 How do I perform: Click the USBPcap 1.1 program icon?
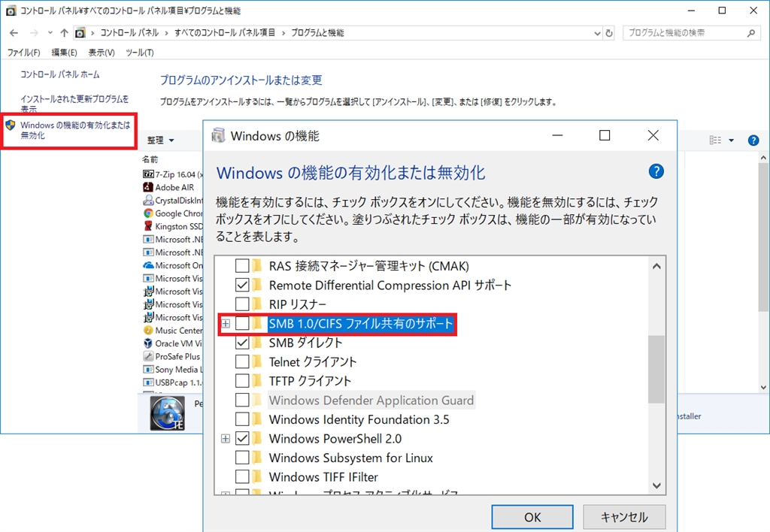point(148,382)
